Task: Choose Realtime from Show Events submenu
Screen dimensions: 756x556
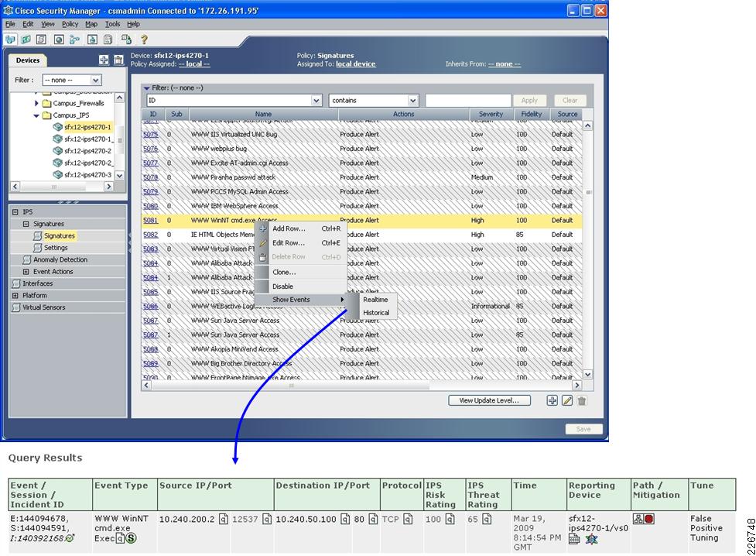Action: coord(377,300)
